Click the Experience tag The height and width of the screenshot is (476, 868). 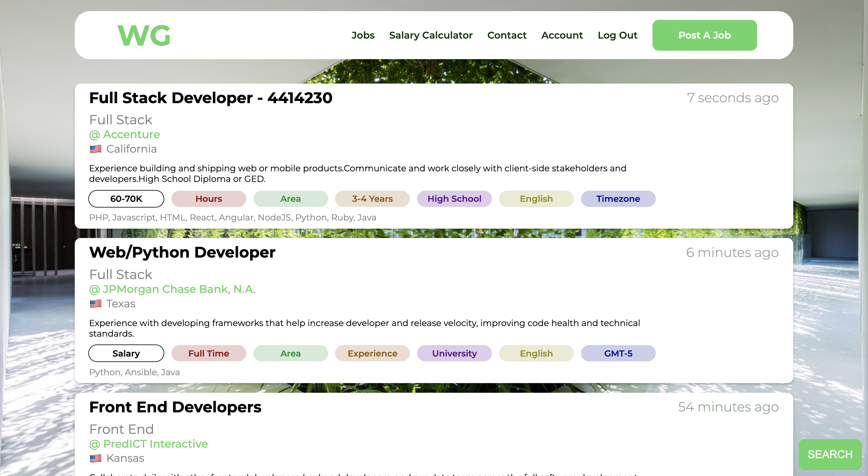pyautogui.click(x=372, y=353)
